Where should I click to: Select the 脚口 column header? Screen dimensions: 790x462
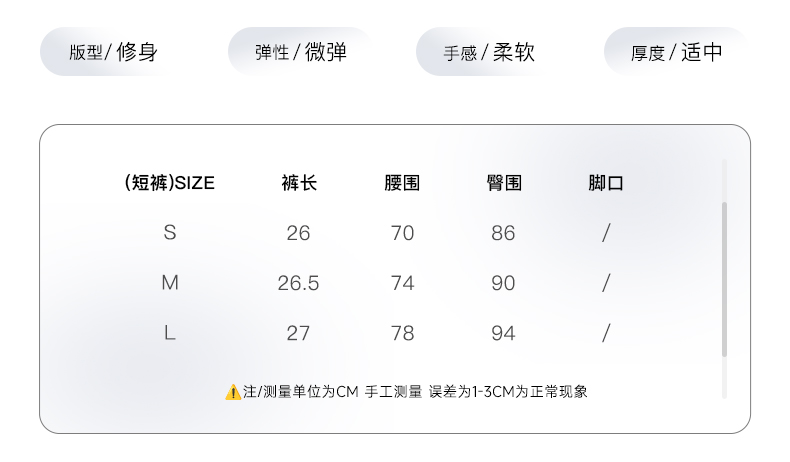[606, 183]
